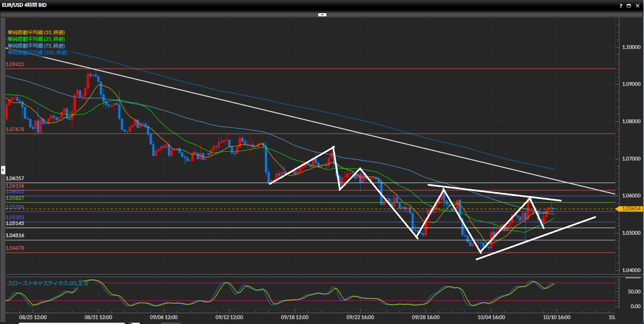Select the 10-period moving average label

(x=36, y=33)
